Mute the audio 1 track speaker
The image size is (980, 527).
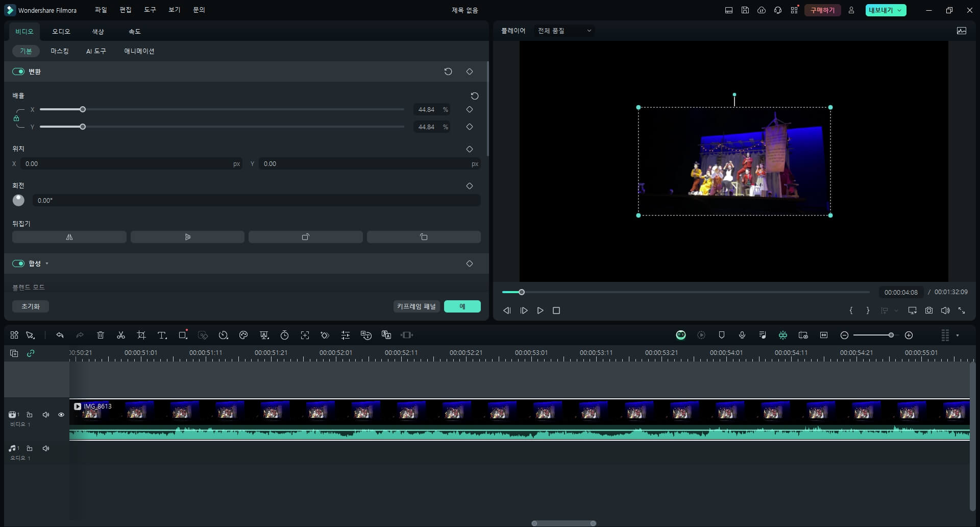[x=46, y=448]
